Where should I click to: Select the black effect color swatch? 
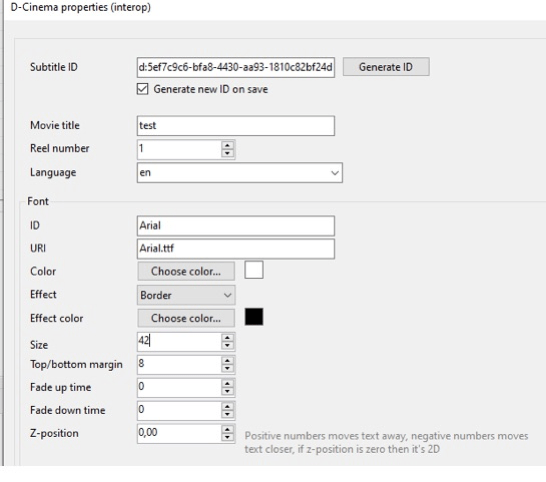(254, 317)
